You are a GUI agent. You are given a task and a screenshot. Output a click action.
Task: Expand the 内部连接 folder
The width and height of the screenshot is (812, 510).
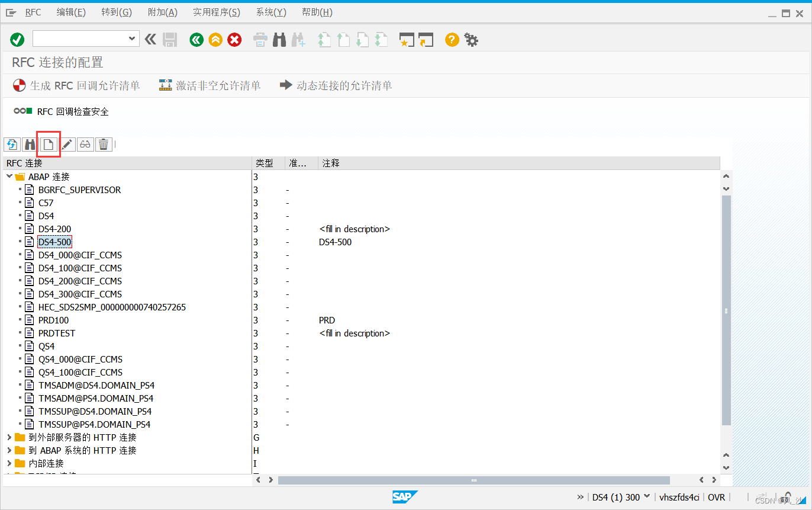coord(9,463)
